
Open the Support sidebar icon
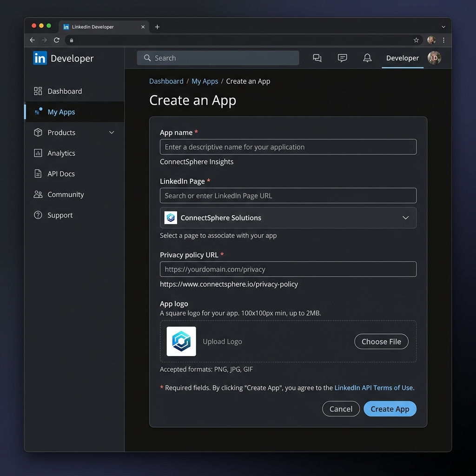[x=38, y=215]
